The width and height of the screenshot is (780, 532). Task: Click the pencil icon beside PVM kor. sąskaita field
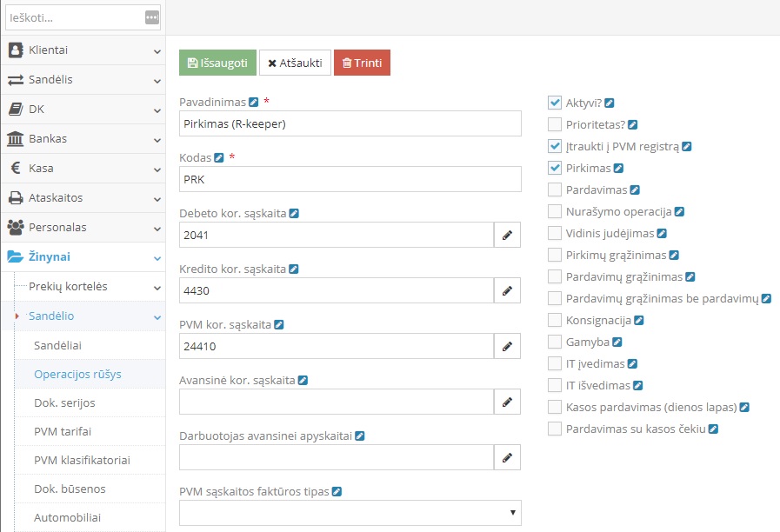[507, 346]
